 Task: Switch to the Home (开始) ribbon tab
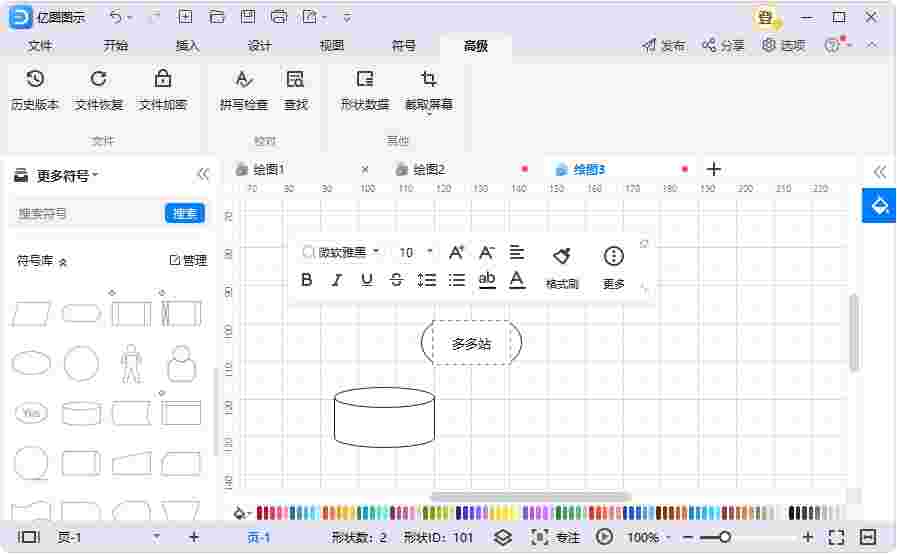coord(116,46)
